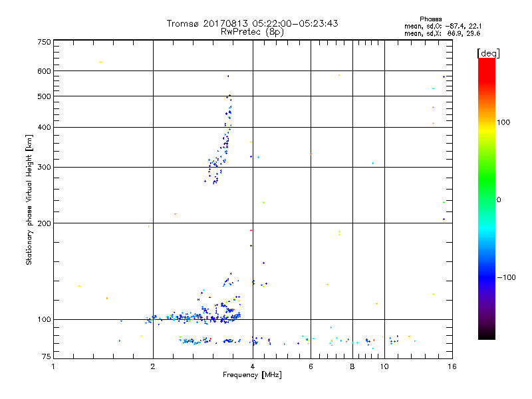Click colorbar tick label "0"

tap(499, 200)
